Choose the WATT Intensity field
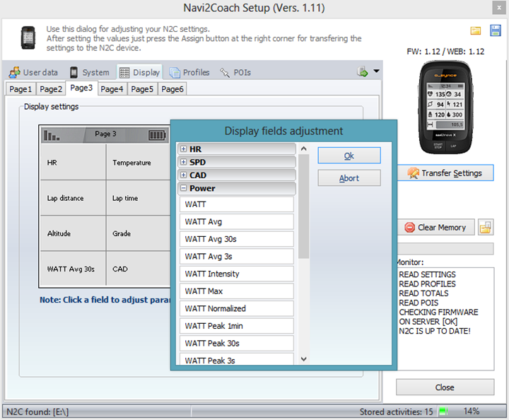Screen dimensions: 509x420 [x=237, y=274]
